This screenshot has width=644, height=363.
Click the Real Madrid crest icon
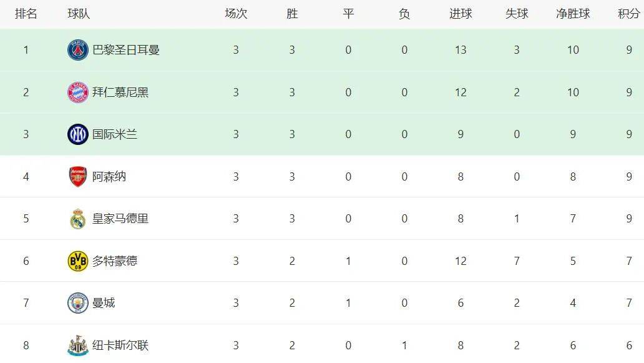click(x=78, y=219)
